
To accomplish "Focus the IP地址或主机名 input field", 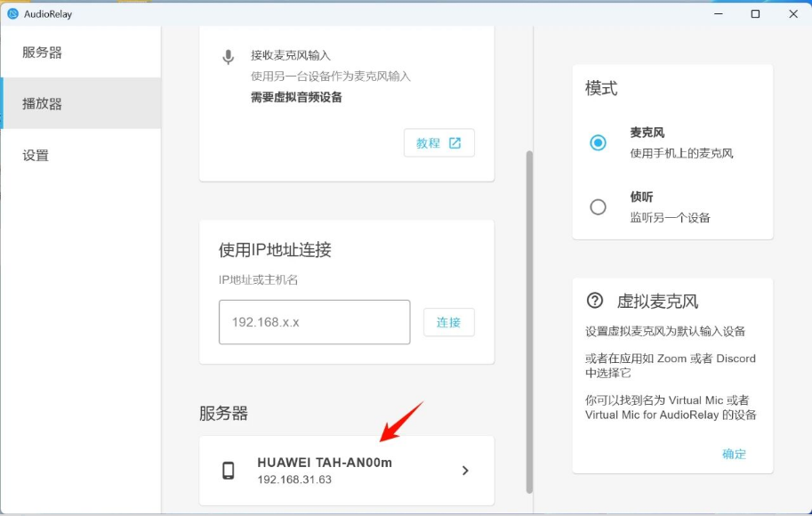I will (314, 322).
